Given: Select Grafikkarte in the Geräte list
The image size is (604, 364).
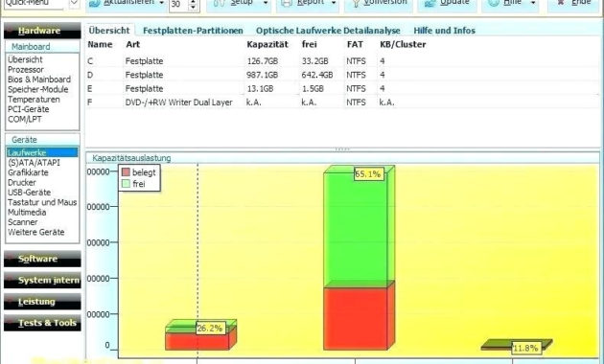Looking at the screenshot, I should pyautogui.click(x=28, y=172).
